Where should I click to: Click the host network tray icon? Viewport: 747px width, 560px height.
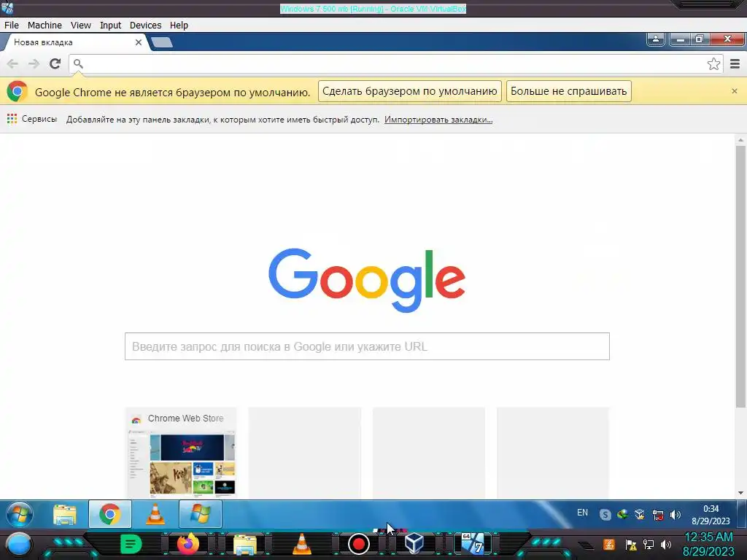click(649, 545)
